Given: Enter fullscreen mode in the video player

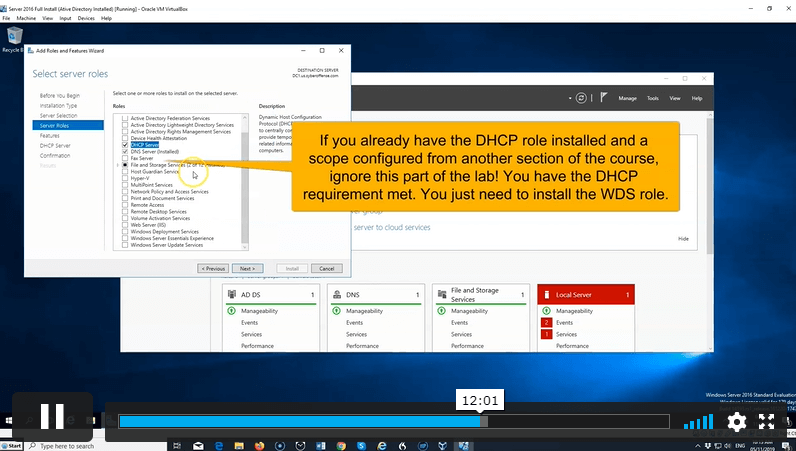Looking at the screenshot, I should point(767,421).
